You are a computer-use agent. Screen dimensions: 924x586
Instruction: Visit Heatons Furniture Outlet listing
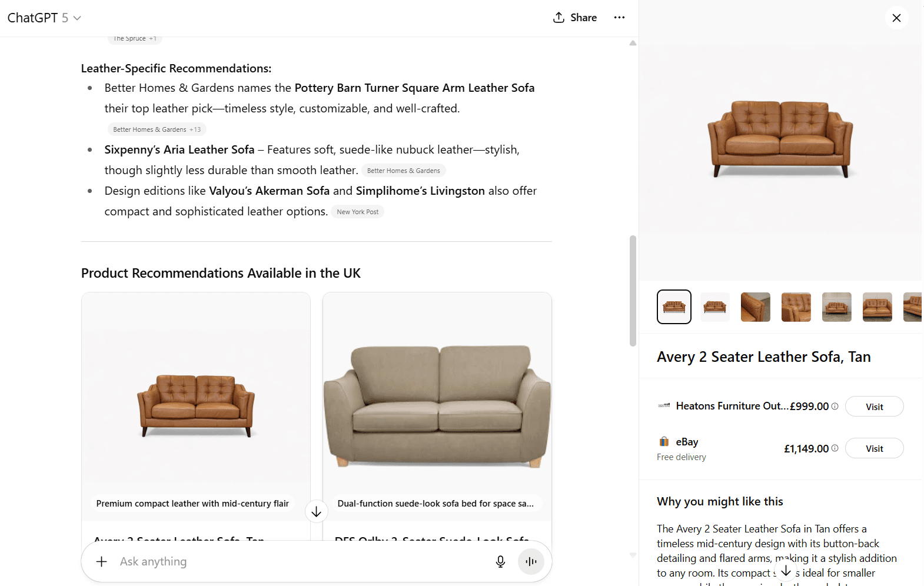(x=874, y=407)
